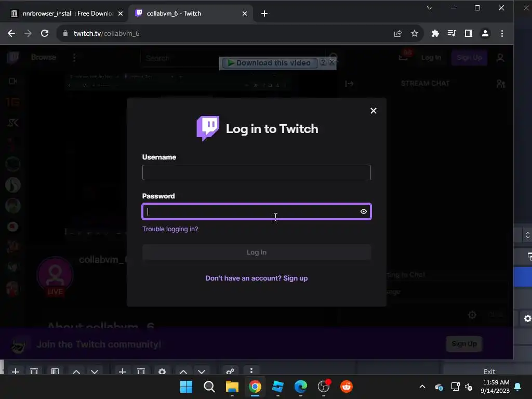The width and height of the screenshot is (532, 399).
Task: Open the Extensions puzzle icon
Action: [435, 33]
